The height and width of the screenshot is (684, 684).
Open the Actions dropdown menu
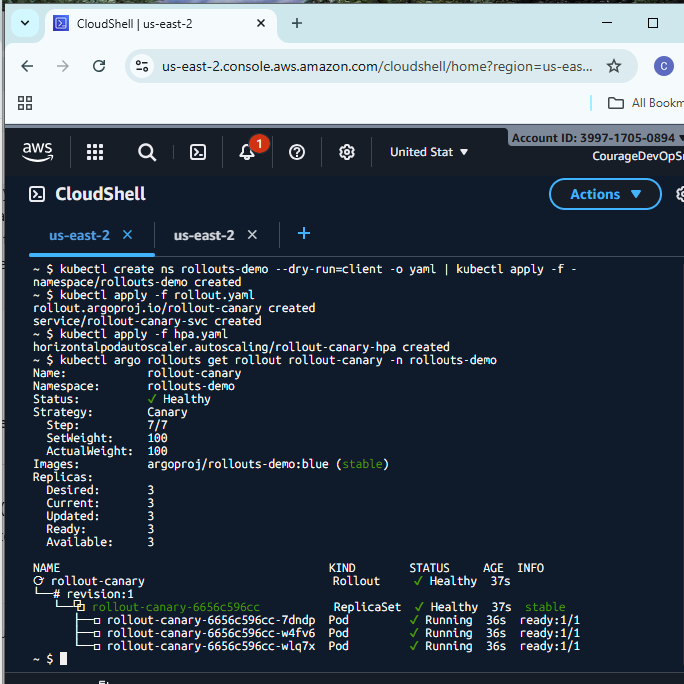coord(605,194)
